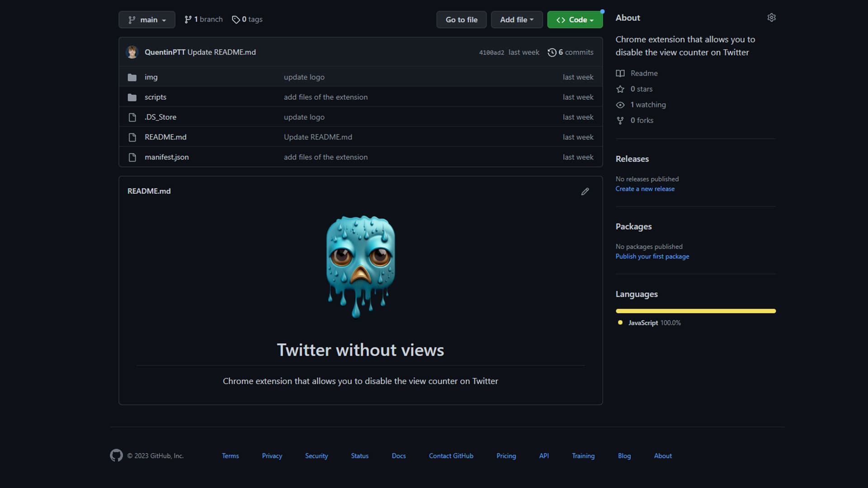Click the watching eye icon
Image resolution: width=868 pixels, height=488 pixels.
[620, 104]
